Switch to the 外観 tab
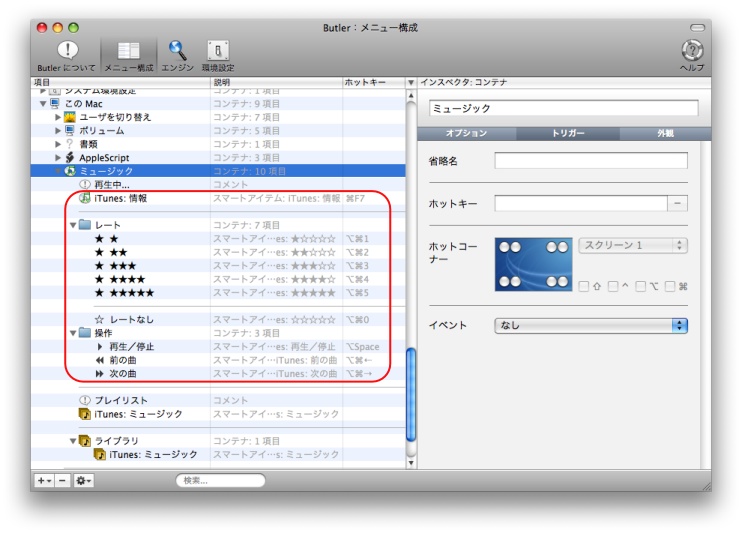The width and height of the screenshot is (742, 533). pos(665,133)
